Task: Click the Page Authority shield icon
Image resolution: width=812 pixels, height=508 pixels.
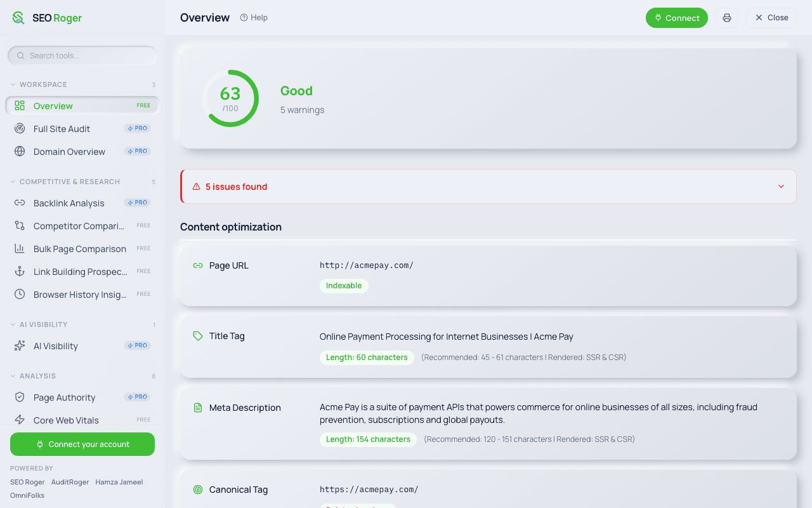Action: 20,397
